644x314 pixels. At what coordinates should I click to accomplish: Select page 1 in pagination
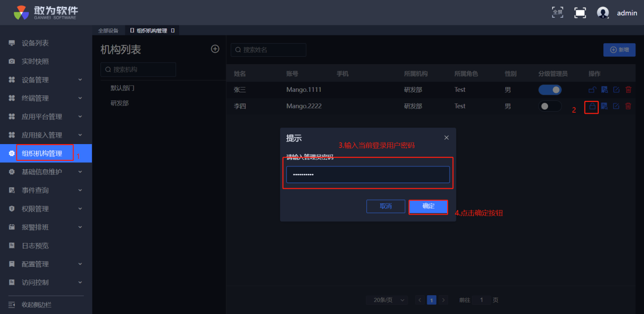pos(431,300)
